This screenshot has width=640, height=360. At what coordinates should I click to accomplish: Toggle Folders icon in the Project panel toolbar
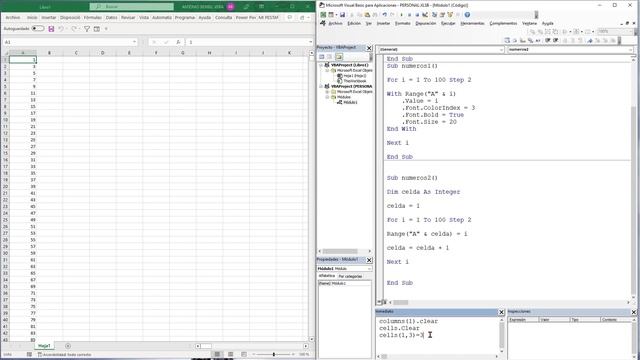pos(339,57)
